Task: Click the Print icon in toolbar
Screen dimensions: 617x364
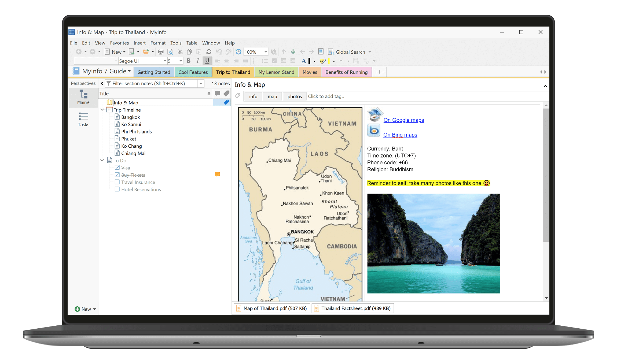Action: click(x=161, y=52)
